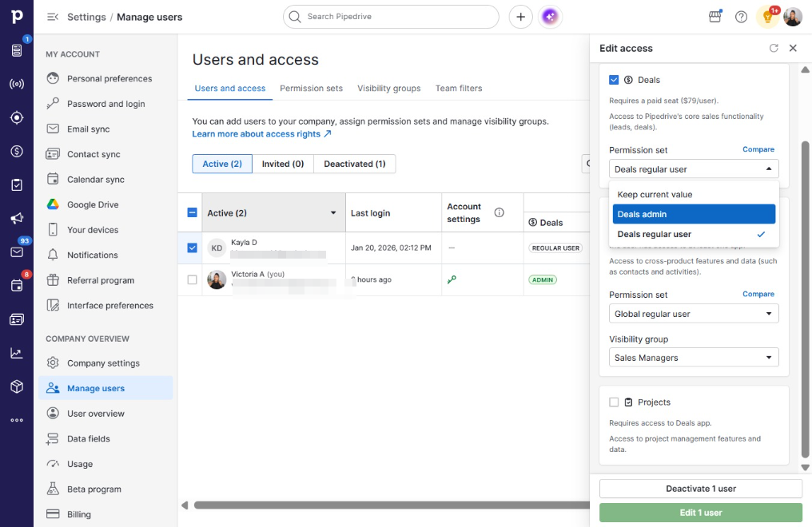Open the Leads inbox icon in sidebar
This screenshot has height=527, width=812.
tap(17, 50)
